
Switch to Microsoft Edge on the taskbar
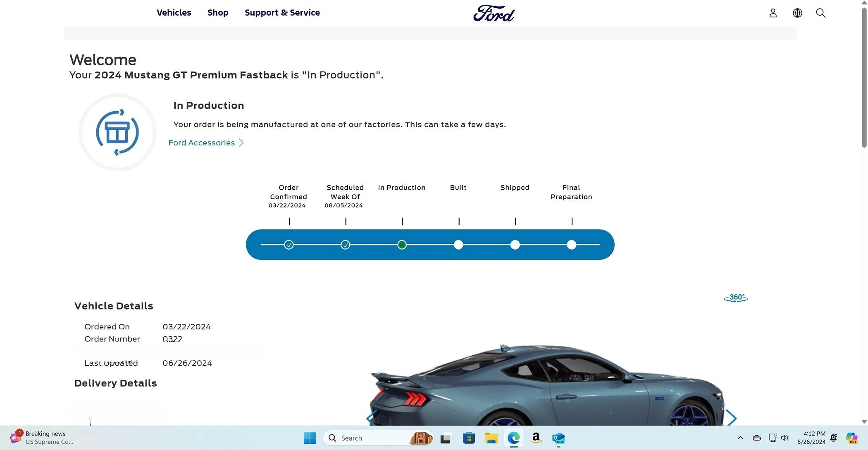click(514, 438)
